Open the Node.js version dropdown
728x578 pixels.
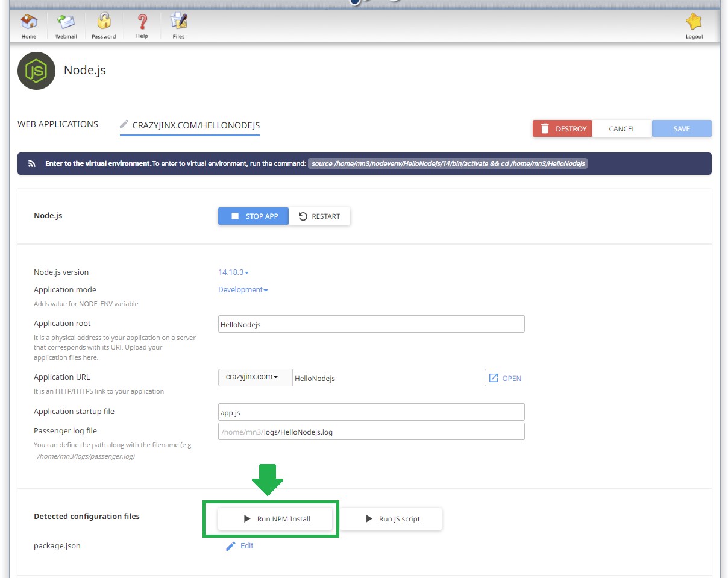233,272
